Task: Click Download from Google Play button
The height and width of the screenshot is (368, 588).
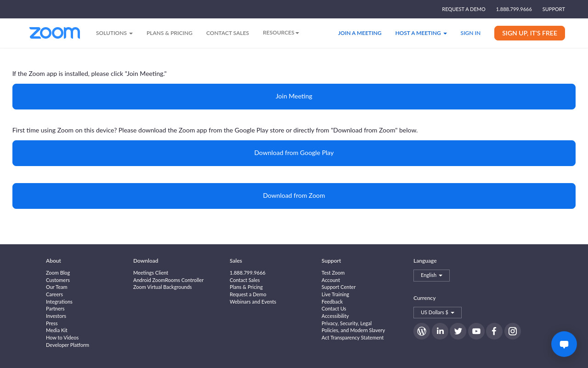Action: [x=294, y=153]
